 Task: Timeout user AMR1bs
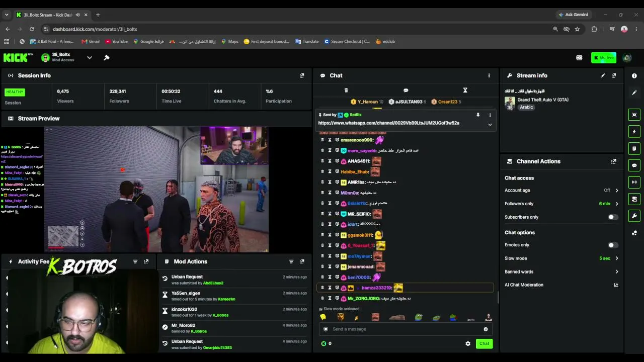click(330, 182)
